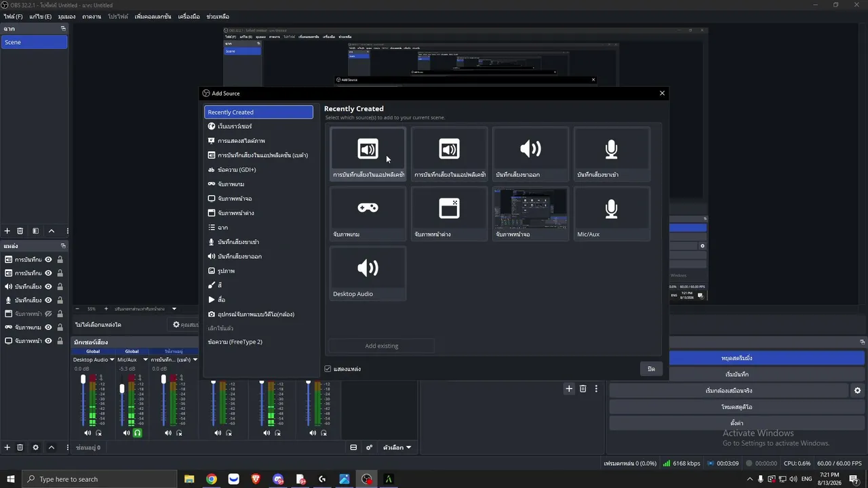
Task: Open the preview scaling dropdown next to 55%
Action: (174, 308)
